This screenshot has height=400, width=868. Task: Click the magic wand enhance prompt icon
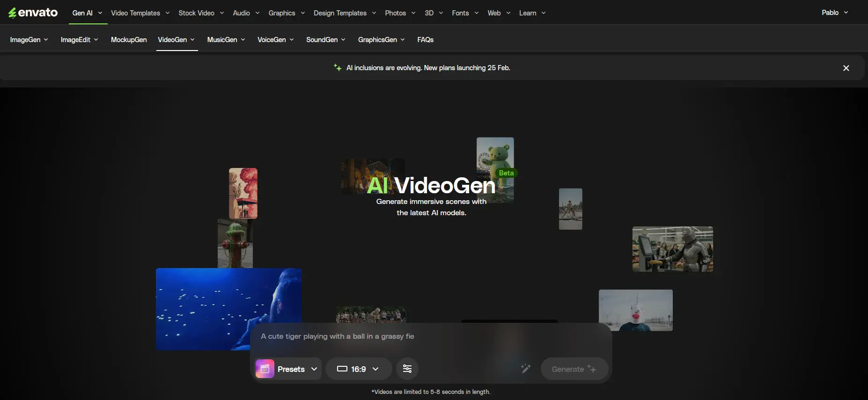[526, 369]
